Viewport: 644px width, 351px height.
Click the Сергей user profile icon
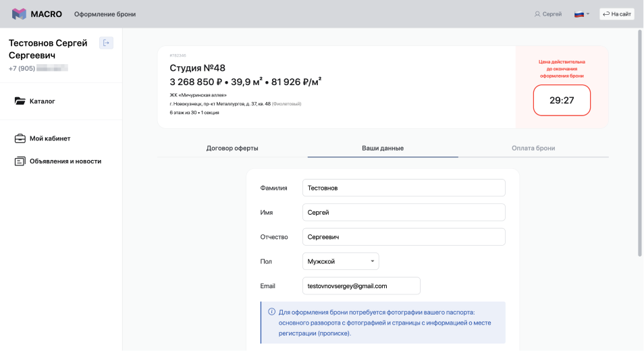pos(537,14)
